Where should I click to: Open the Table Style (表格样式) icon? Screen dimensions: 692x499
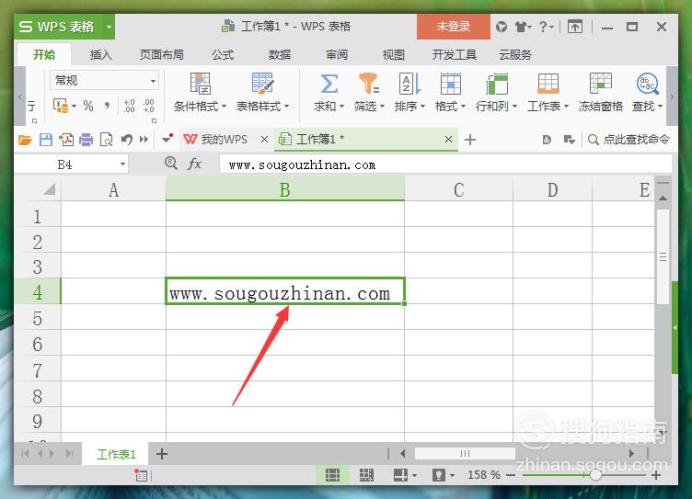point(263,84)
